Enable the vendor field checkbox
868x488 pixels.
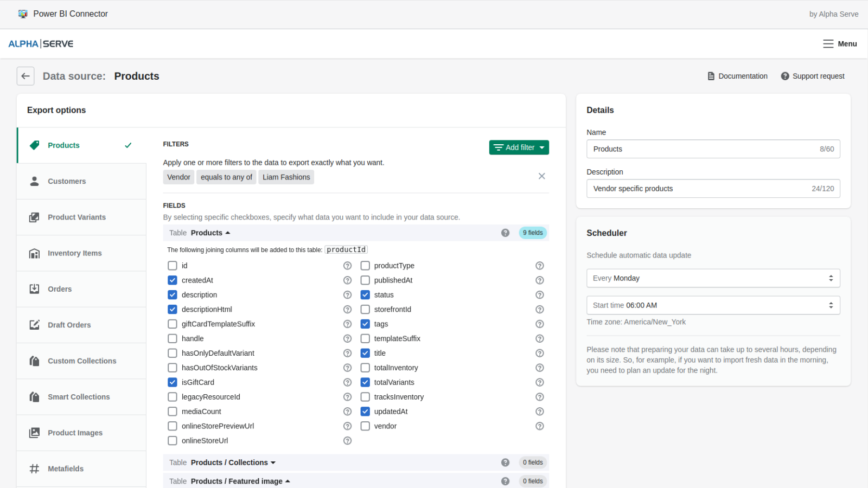tap(365, 426)
